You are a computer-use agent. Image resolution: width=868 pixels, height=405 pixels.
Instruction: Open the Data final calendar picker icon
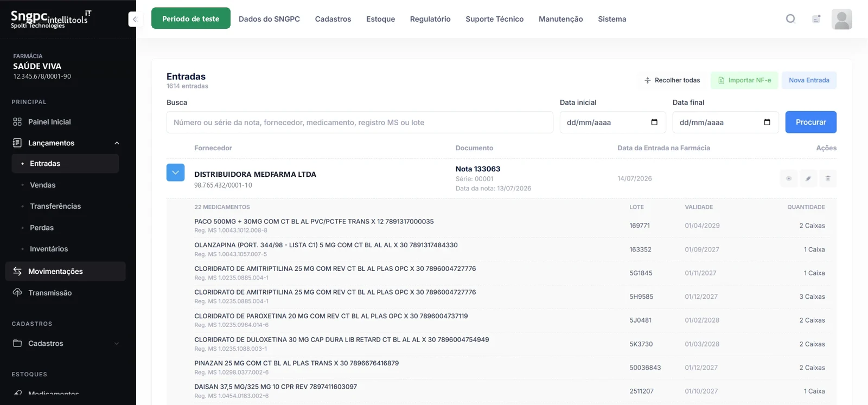(767, 122)
